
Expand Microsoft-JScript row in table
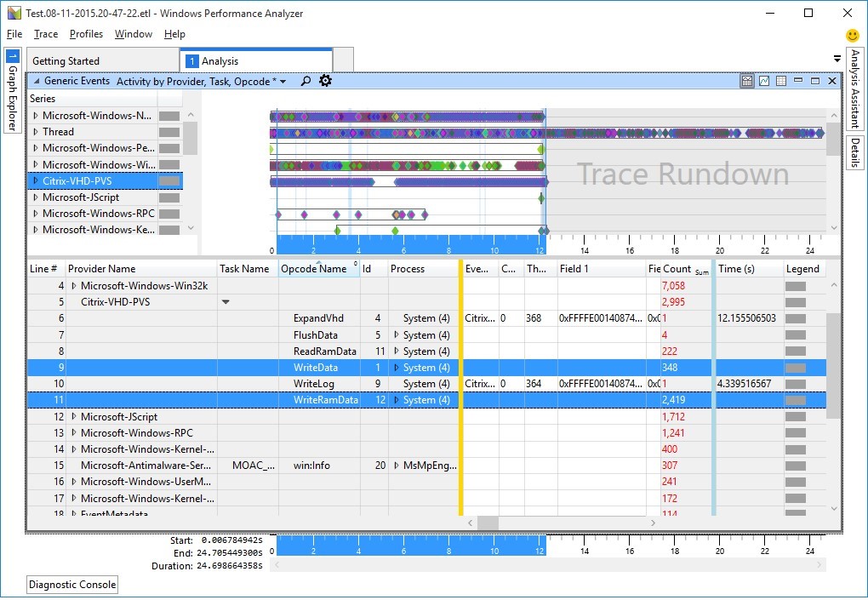pyautogui.click(x=73, y=417)
